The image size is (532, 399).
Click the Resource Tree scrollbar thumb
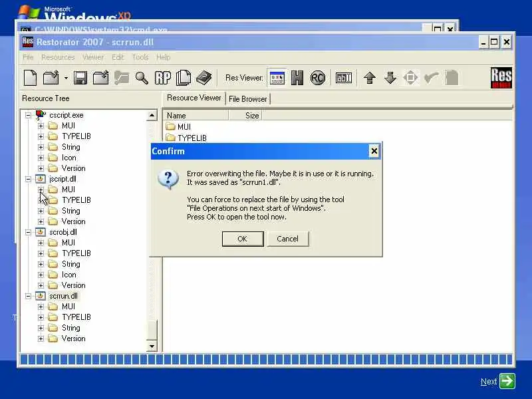[152, 330]
